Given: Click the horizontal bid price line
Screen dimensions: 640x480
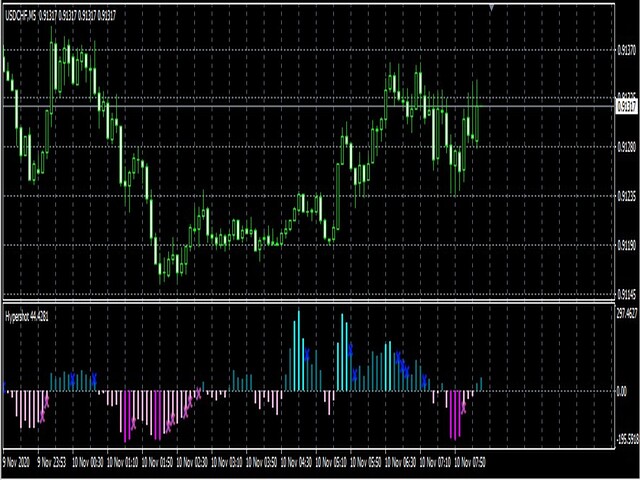Looking at the screenshot, I should point(309,107).
